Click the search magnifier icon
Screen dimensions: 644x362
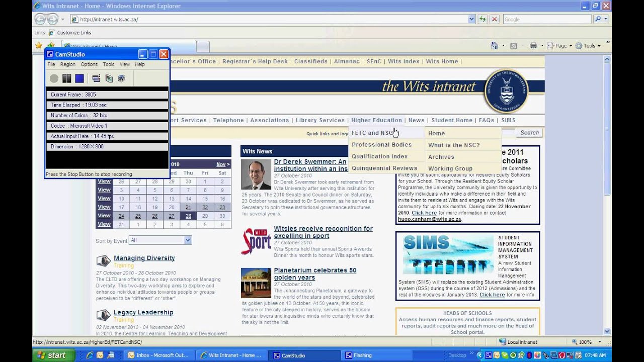597,20
